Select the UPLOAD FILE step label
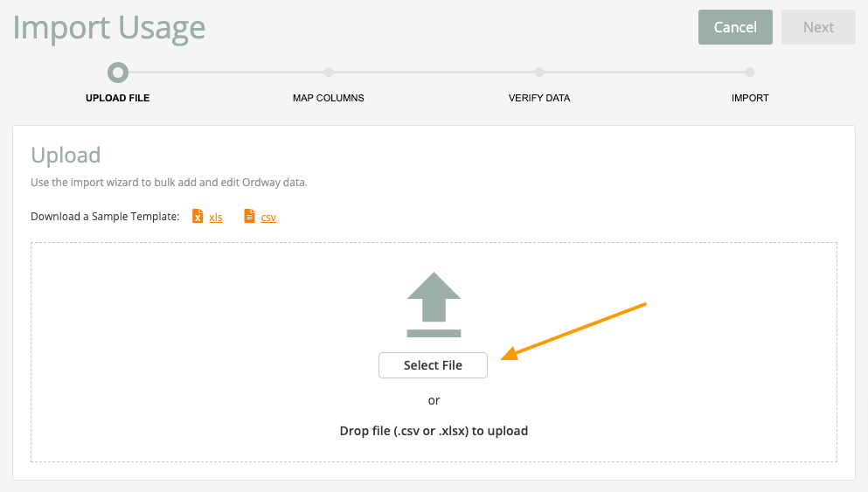The width and height of the screenshot is (868, 492). tap(118, 98)
